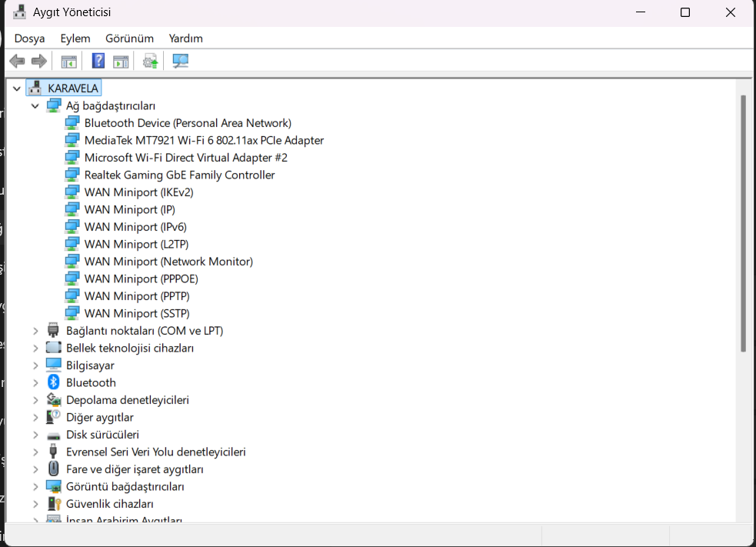Click the MediaTek MT7921 adapter icon
Image resolution: width=756 pixels, height=547 pixels.
click(x=72, y=140)
